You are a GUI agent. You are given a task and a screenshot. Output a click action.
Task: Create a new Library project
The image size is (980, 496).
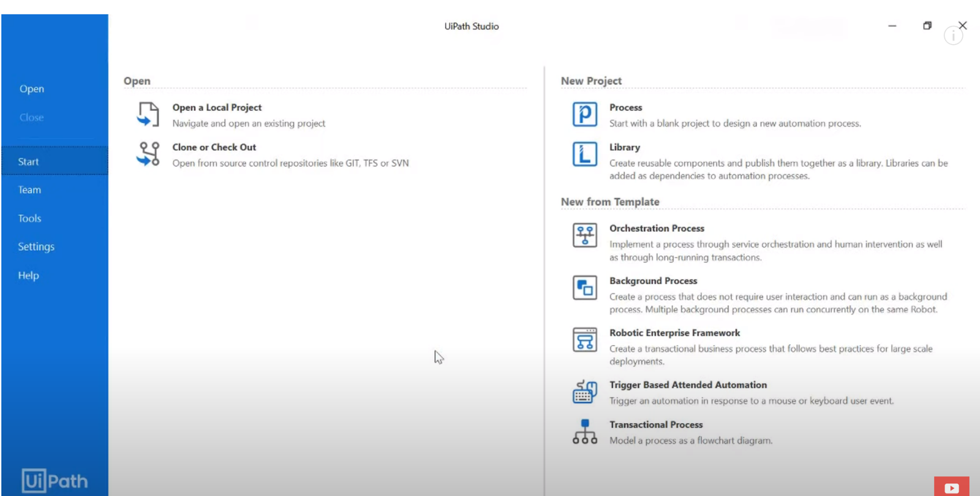pyautogui.click(x=625, y=147)
